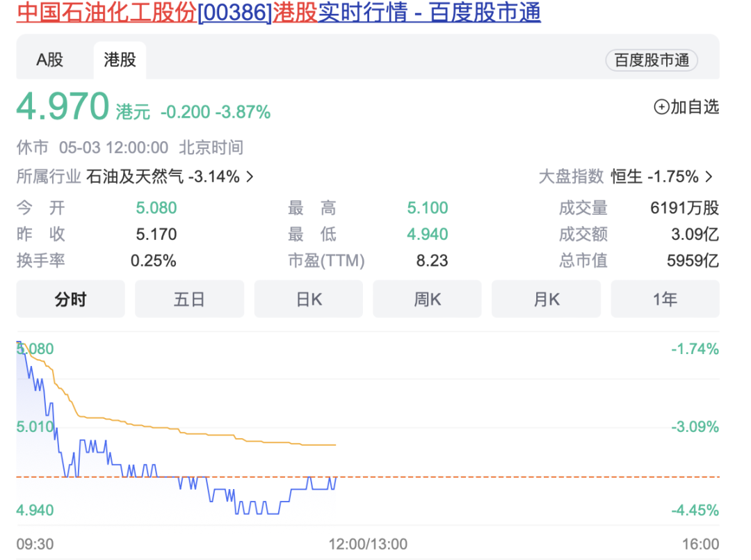Open the 中国石油化工股份 百度股市通 title link
Viewport: 751px width, 560px height.
point(279,12)
